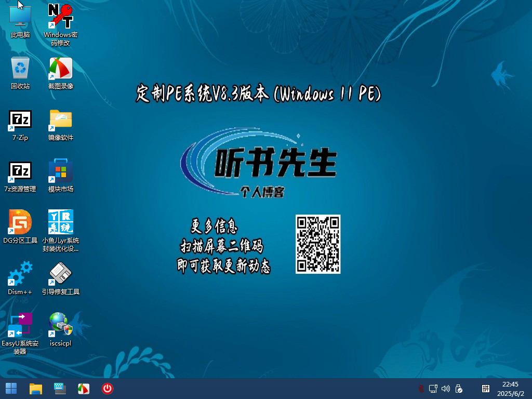Click the safely remove USB tray icon
Image resolution: width=532 pixels, height=399 pixels.
pyautogui.click(x=459, y=389)
